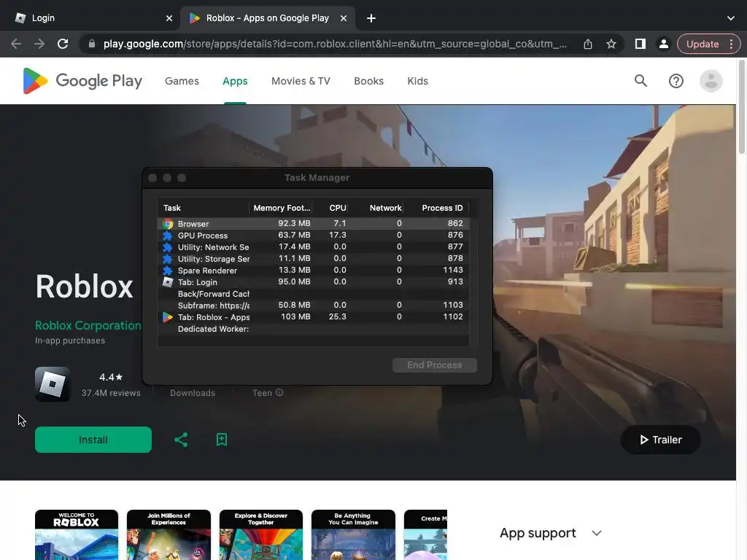
Task: Open the Welcome to Roblox screenshot
Action: pos(76,534)
